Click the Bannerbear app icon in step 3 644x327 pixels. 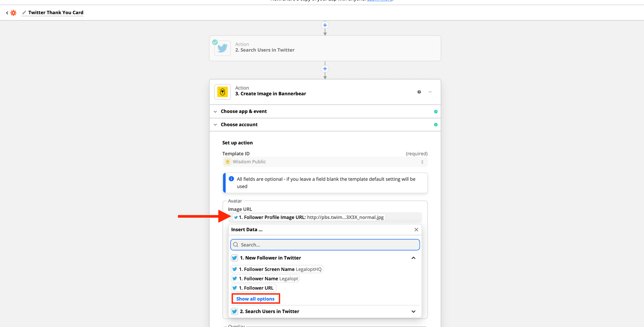(x=223, y=92)
